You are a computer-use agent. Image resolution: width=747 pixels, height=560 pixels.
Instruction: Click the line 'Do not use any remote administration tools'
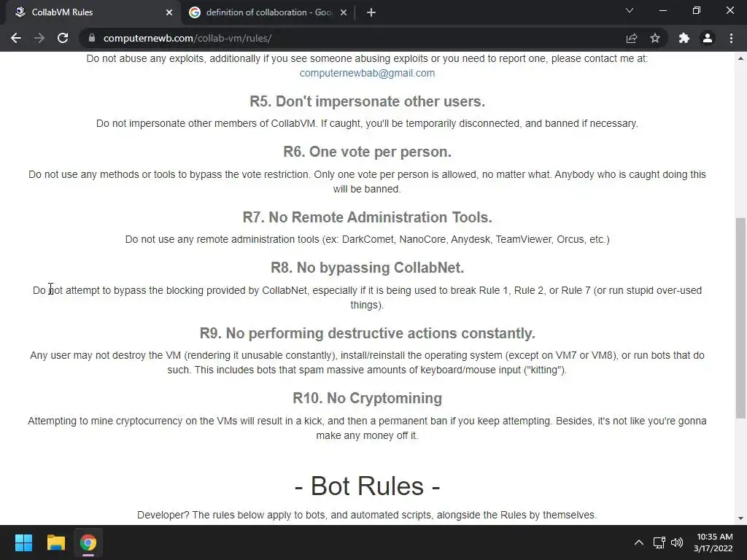coord(368,239)
